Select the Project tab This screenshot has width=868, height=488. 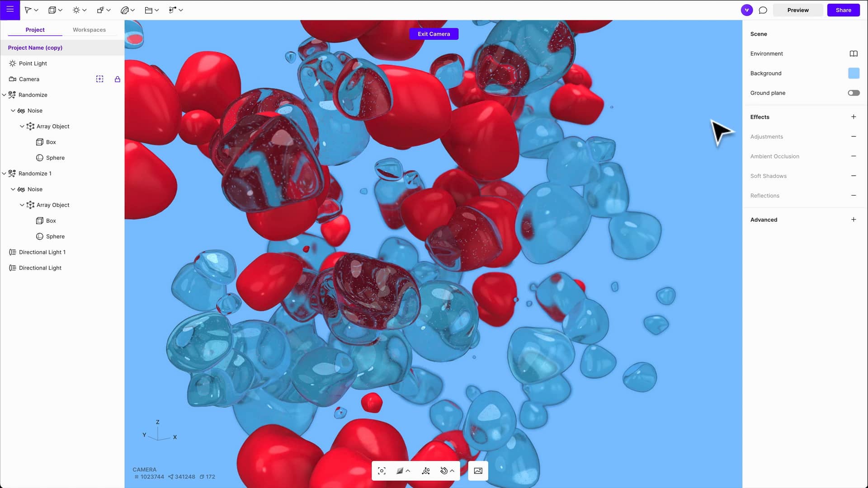pyautogui.click(x=35, y=30)
